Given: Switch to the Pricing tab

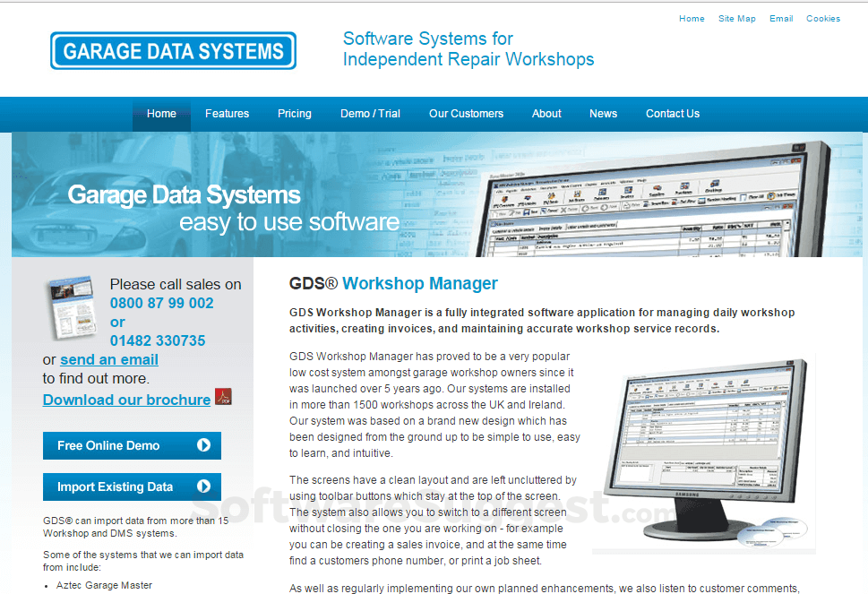Looking at the screenshot, I should point(294,114).
